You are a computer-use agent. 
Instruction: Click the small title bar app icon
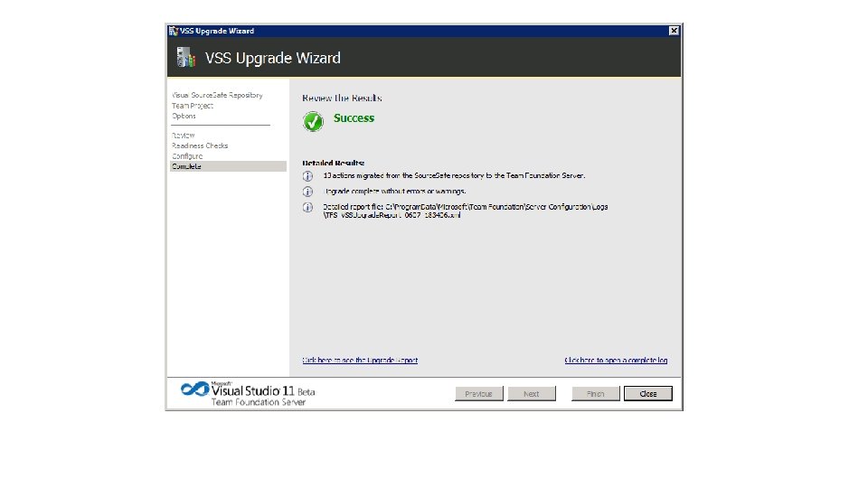tap(174, 31)
